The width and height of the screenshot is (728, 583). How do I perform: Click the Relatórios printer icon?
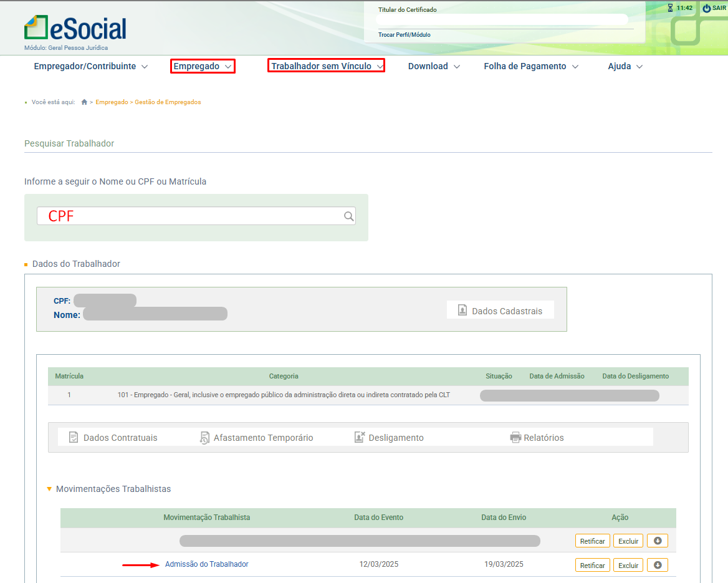(515, 437)
